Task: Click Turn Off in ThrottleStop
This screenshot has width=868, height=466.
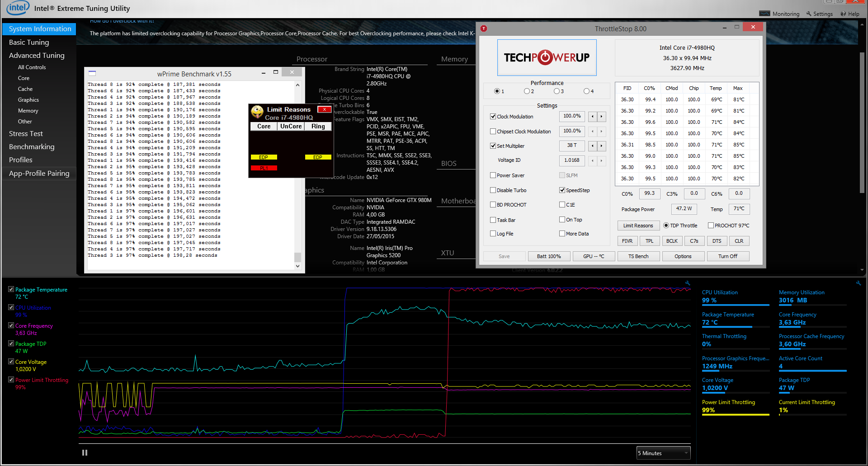Action: pos(728,256)
